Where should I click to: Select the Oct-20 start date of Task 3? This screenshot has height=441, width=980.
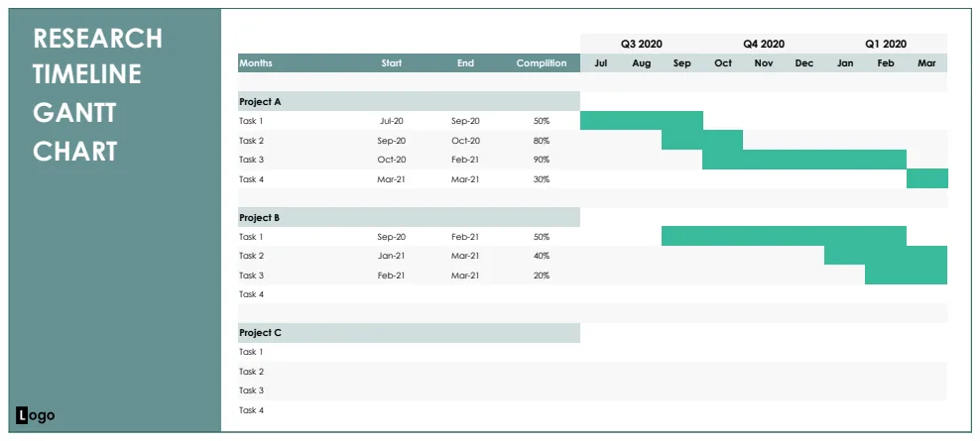(391, 160)
